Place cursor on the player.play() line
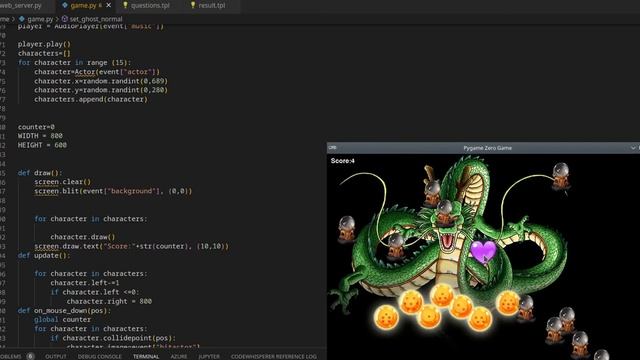The width and height of the screenshot is (640, 360). click(44, 44)
